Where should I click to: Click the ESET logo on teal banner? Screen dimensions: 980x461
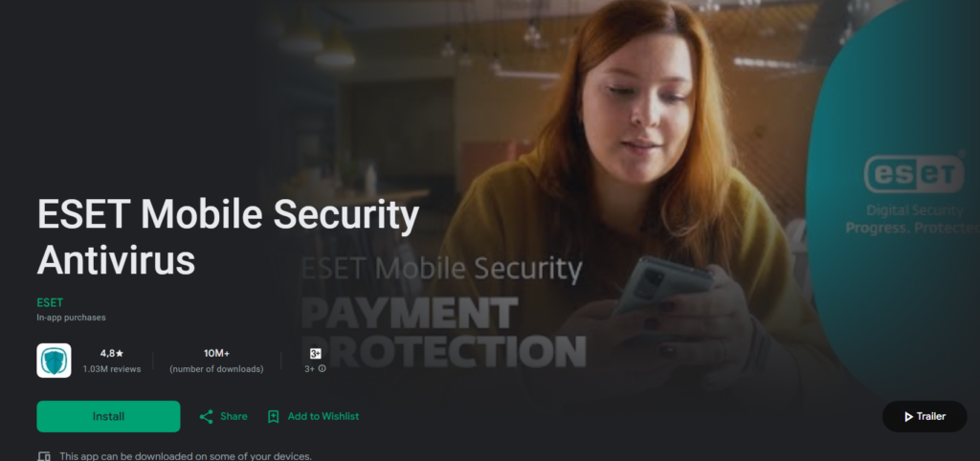914,174
